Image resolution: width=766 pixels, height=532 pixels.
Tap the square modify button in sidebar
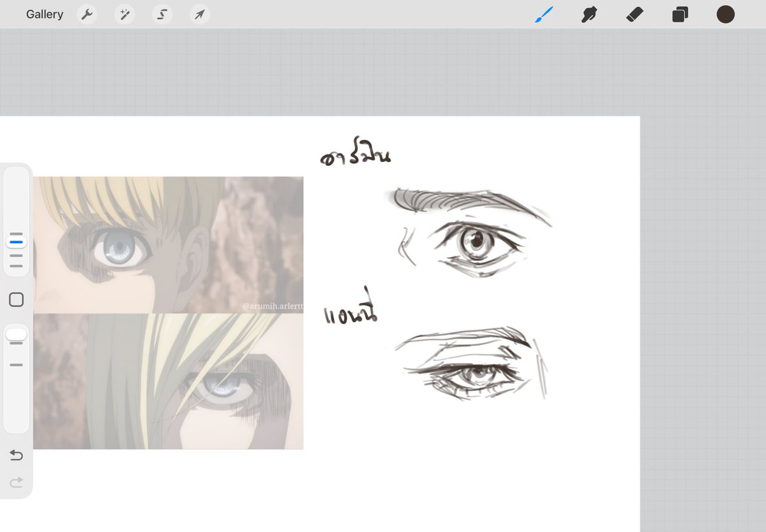17,300
